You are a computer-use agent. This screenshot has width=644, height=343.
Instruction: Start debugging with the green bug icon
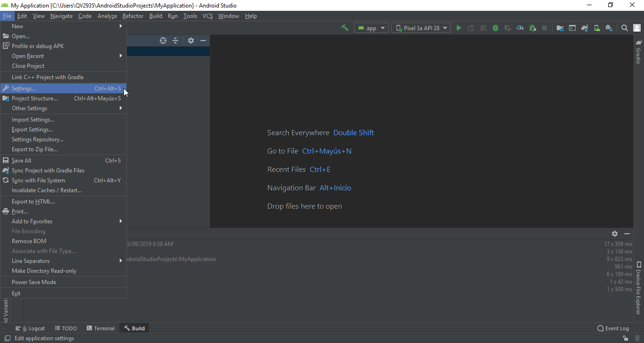point(495,28)
